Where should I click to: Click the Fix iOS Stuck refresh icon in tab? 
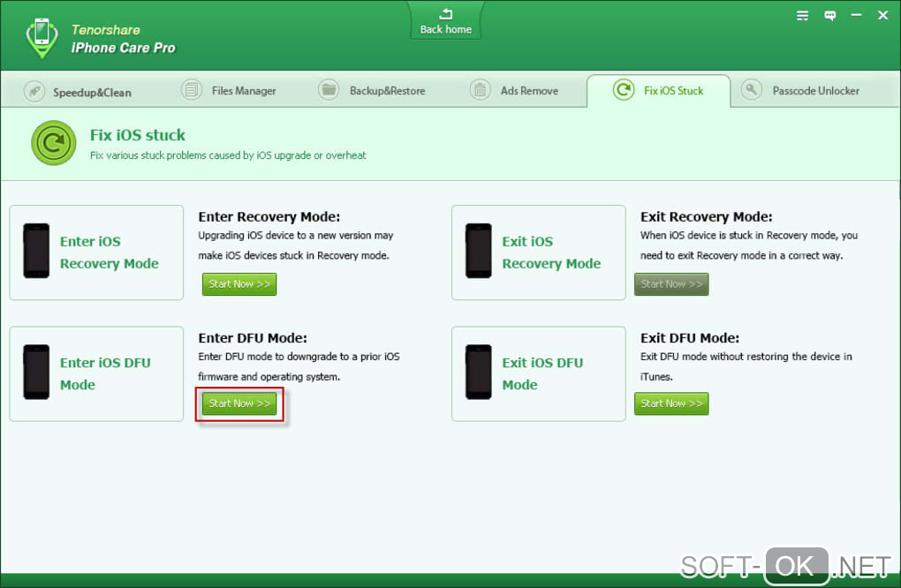coord(624,90)
